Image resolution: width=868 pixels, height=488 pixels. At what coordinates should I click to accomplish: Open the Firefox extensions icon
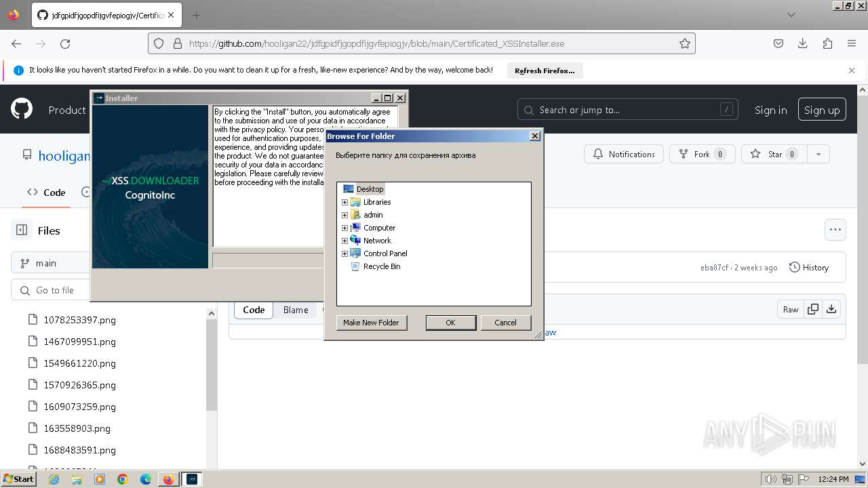(x=827, y=43)
